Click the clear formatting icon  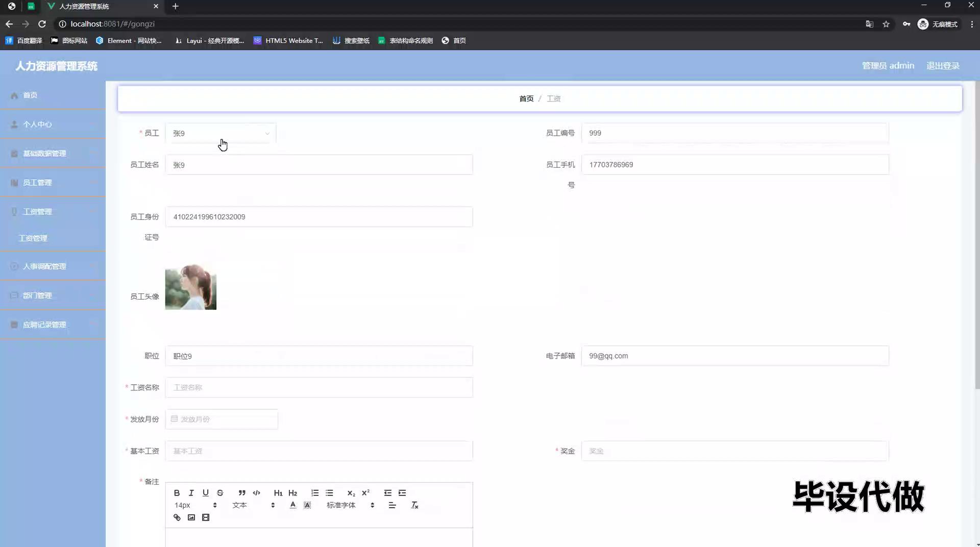(x=414, y=505)
